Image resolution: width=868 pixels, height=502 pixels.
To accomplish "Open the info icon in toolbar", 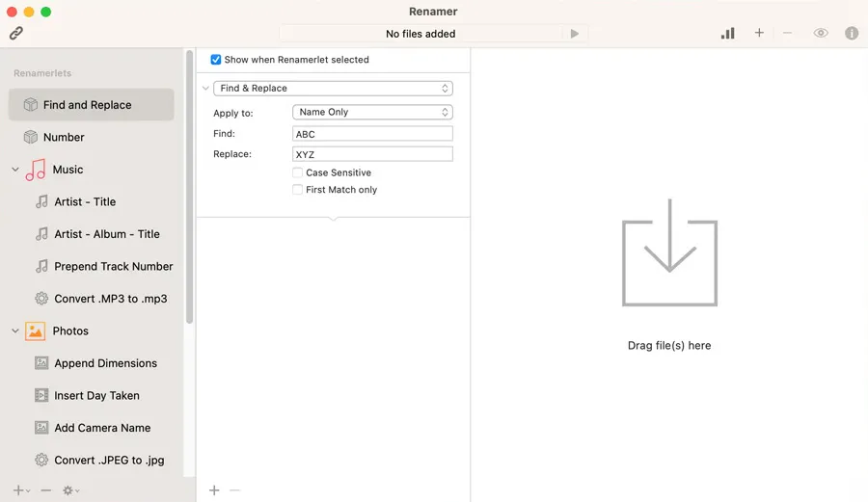I will [852, 34].
